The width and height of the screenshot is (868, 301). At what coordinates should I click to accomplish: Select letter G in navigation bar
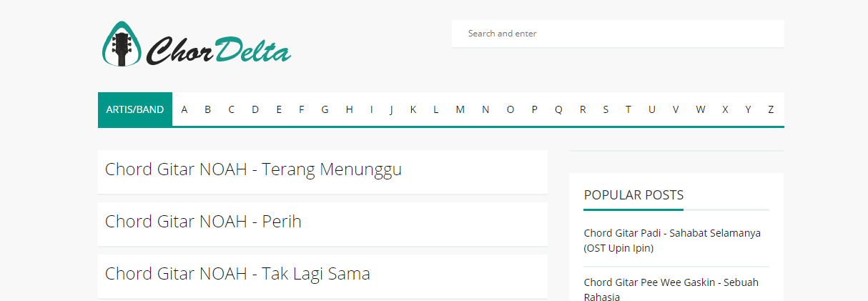pyautogui.click(x=325, y=109)
